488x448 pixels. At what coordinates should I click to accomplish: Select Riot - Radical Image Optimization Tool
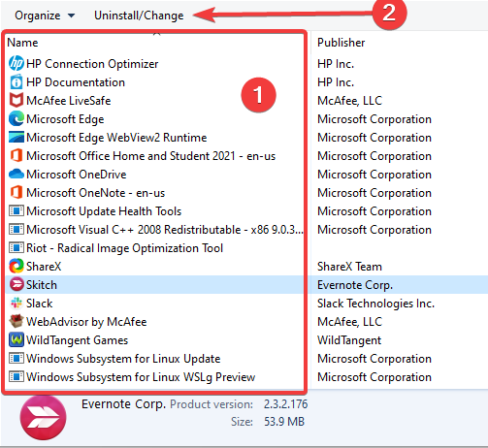[x=124, y=248]
